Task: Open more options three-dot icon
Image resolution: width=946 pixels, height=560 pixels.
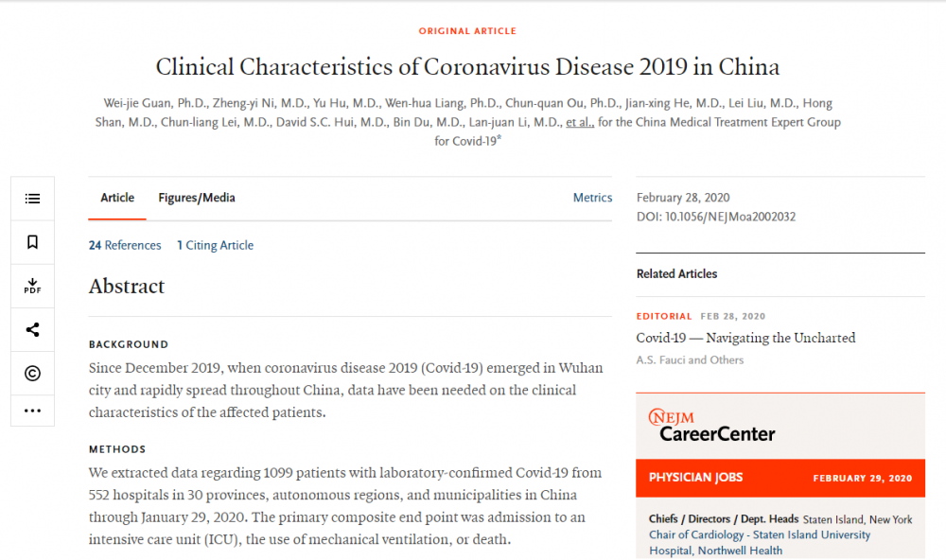Action: pos(32,411)
